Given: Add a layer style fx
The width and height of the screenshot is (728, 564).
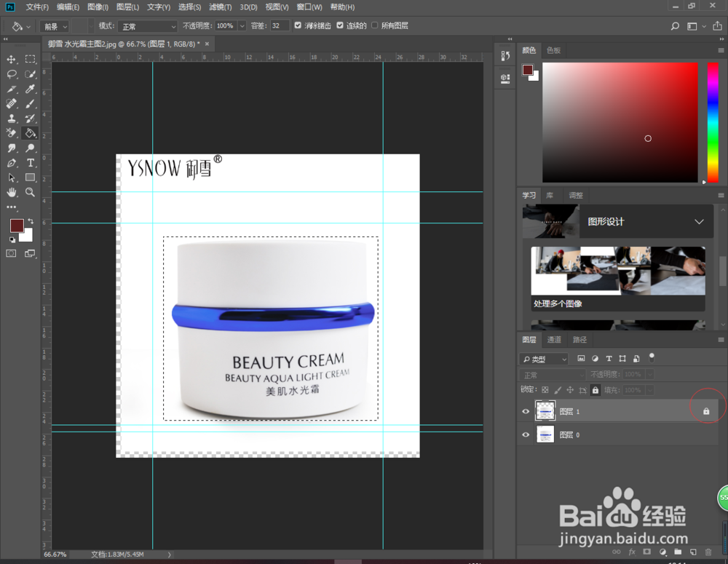Looking at the screenshot, I should (632, 552).
